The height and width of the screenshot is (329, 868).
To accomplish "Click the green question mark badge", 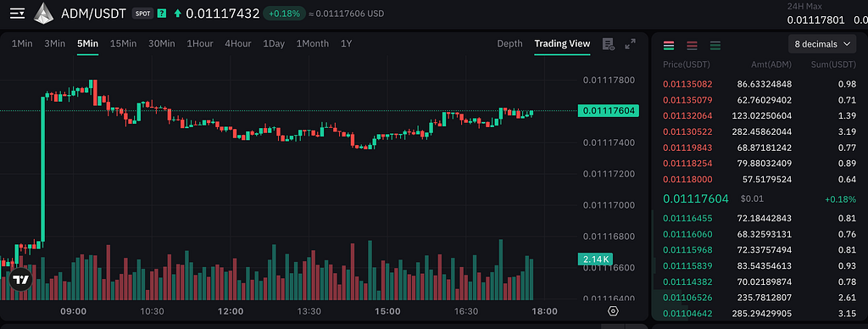I will tap(162, 14).
